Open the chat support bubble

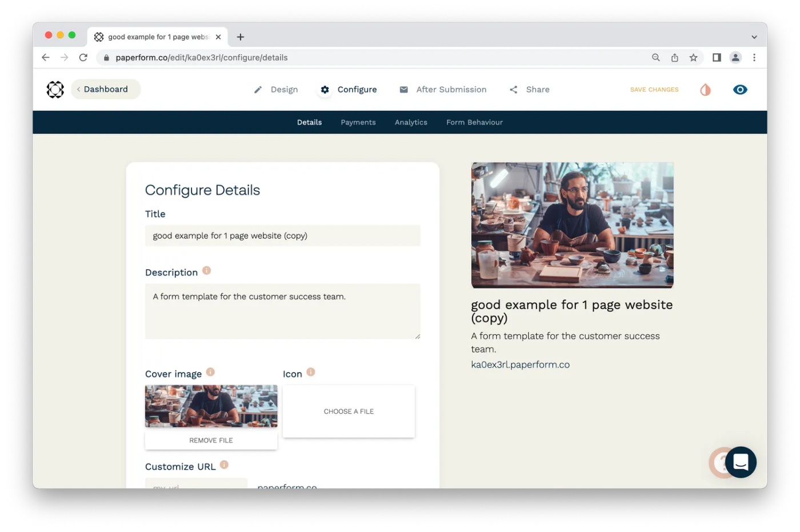pos(741,462)
